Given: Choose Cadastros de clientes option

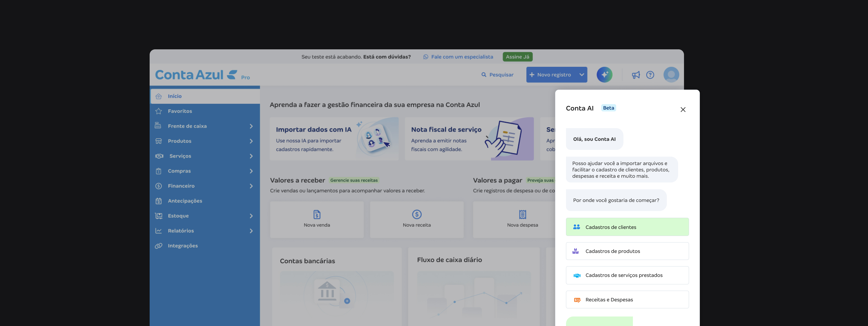Looking at the screenshot, I should pyautogui.click(x=627, y=227).
